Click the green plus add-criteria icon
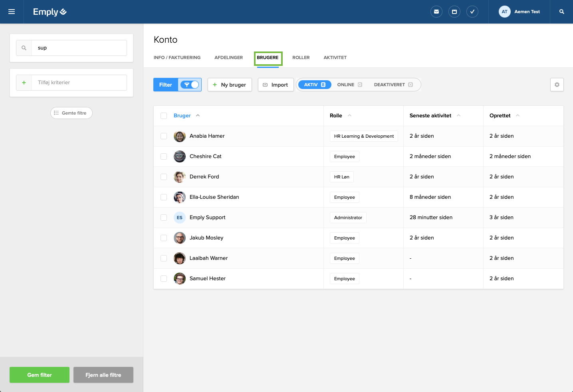Viewport: 573px width, 392px height. 24,83
